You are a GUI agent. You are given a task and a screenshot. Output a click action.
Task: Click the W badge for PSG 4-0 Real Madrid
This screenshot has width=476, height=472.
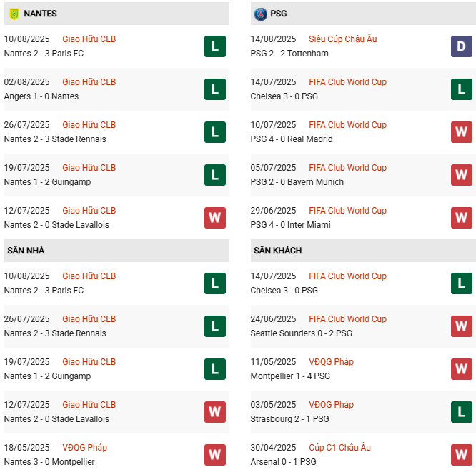[x=462, y=132]
